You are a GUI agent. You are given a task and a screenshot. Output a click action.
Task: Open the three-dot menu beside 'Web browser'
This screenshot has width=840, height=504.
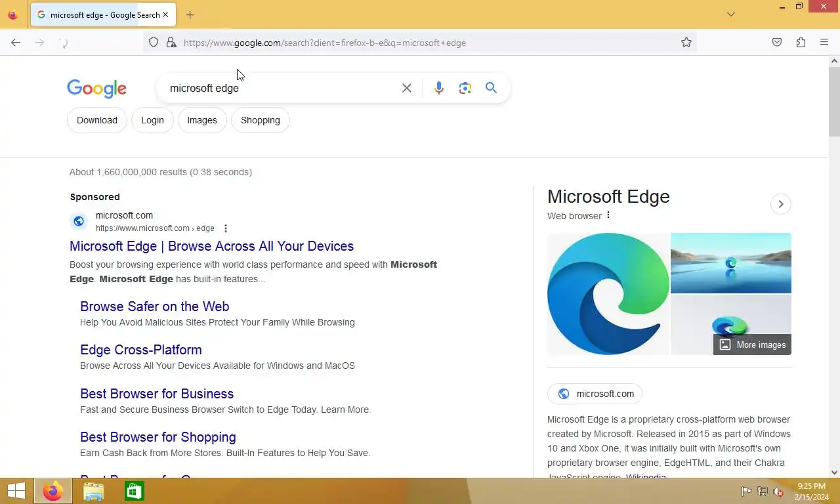click(x=608, y=215)
